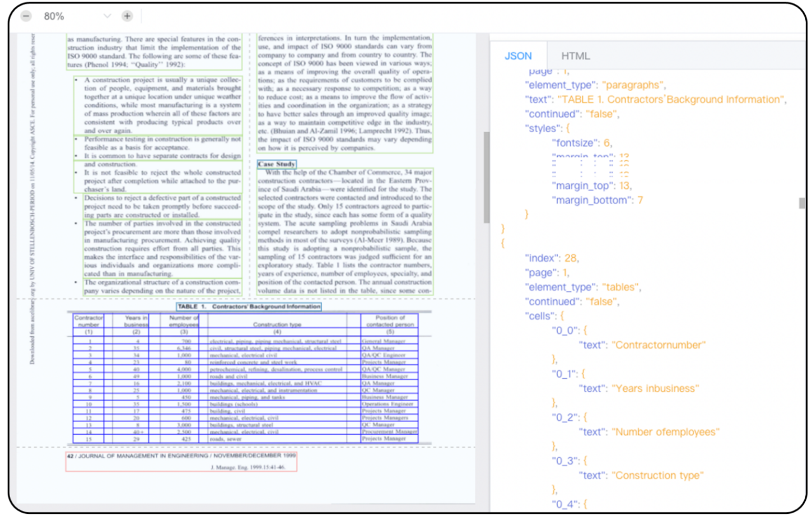The height and width of the screenshot is (525, 812).
Task: Switch to the JSON tab
Action: pyautogui.click(x=518, y=56)
